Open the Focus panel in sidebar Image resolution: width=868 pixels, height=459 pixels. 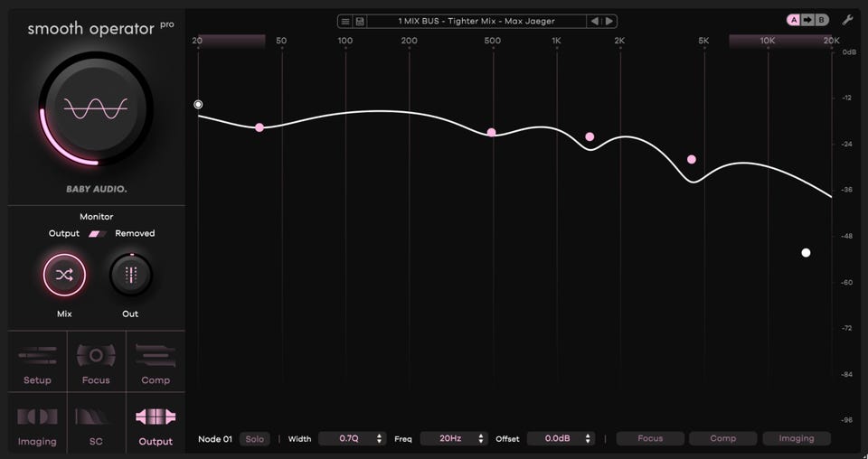point(96,363)
